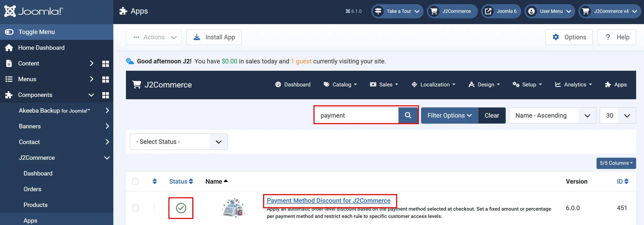Screen dimensions: 644x225
Task: Click the Toggle Menu switch icon
Action: pos(9,32)
